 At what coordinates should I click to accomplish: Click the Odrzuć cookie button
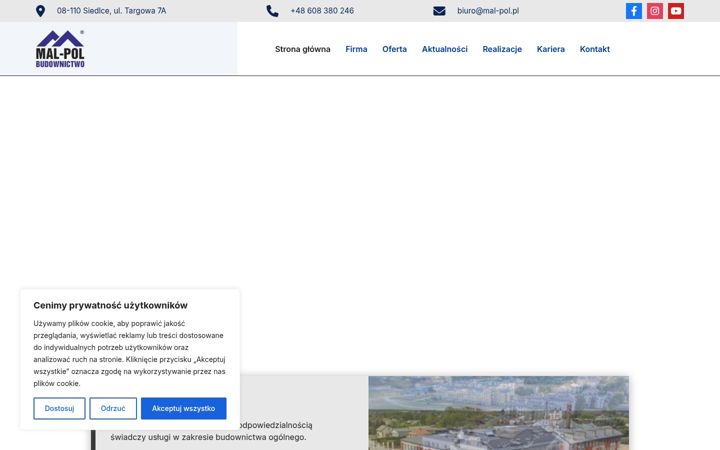pos(113,408)
